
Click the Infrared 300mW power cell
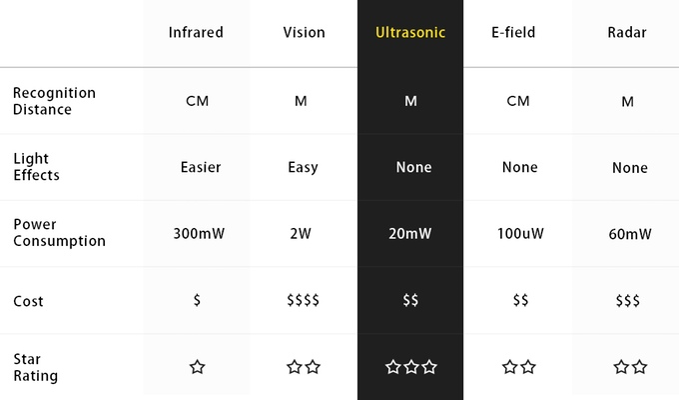point(197,234)
